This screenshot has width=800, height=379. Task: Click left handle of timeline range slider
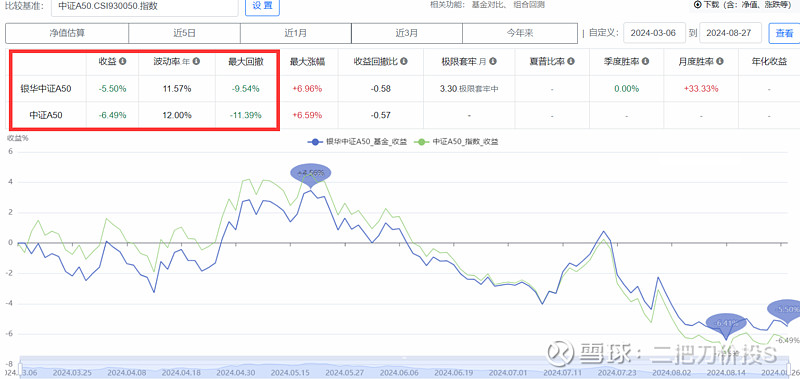(20, 367)
